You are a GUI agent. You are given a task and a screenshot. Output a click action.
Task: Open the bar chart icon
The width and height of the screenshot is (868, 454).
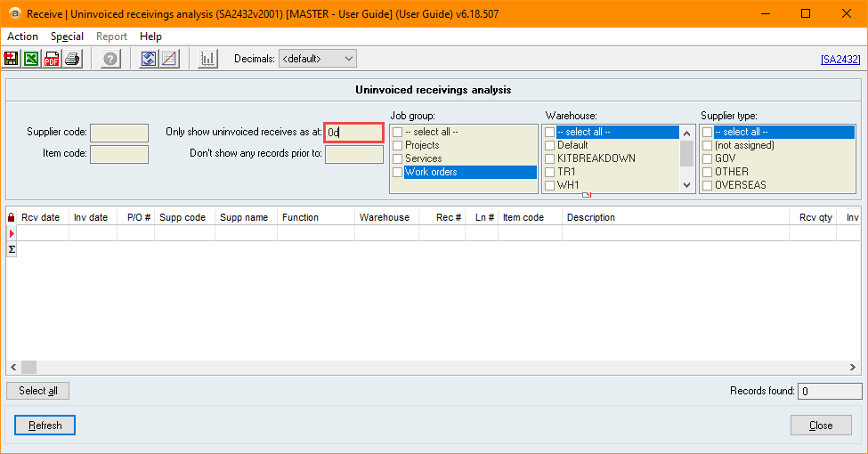click(208, 60)
